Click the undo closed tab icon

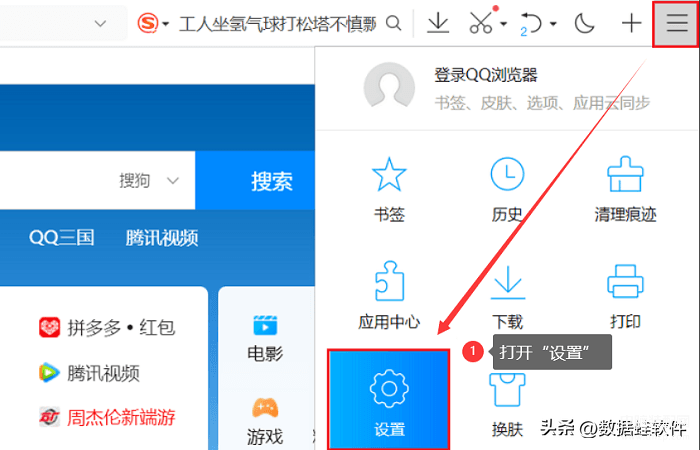[530, 23]
